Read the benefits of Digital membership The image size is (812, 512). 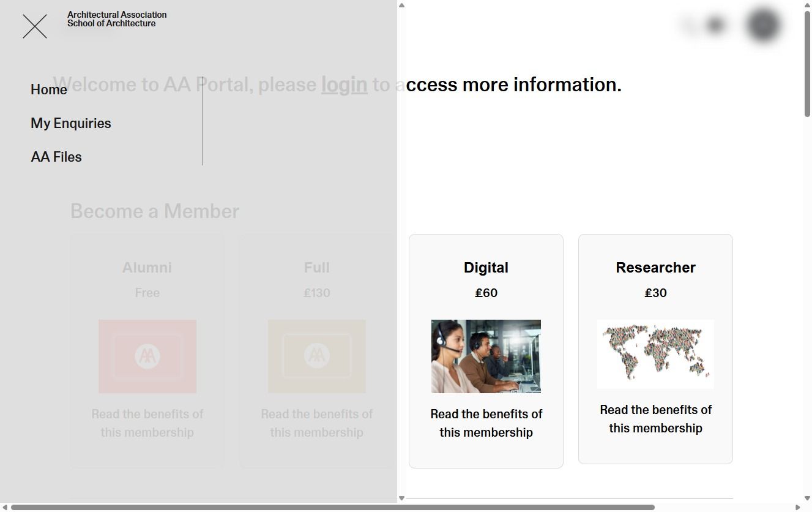[x=486, y=423]
